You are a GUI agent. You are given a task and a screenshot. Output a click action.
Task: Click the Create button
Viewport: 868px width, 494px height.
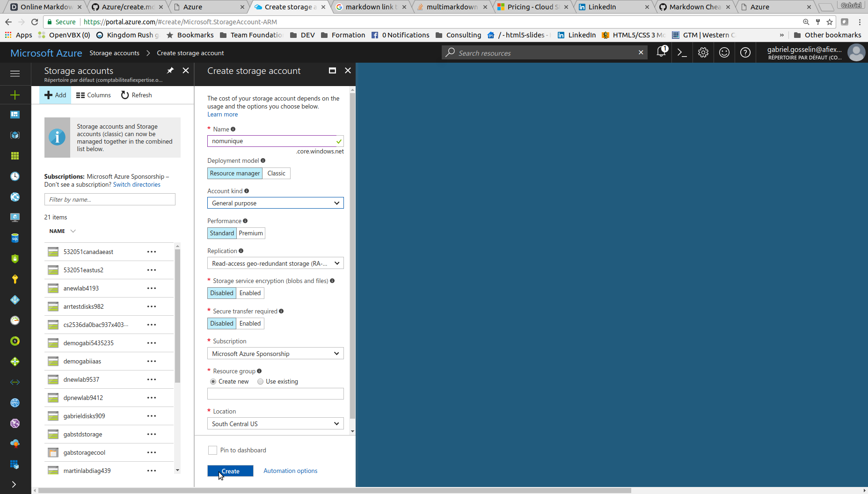click(230, 471)
